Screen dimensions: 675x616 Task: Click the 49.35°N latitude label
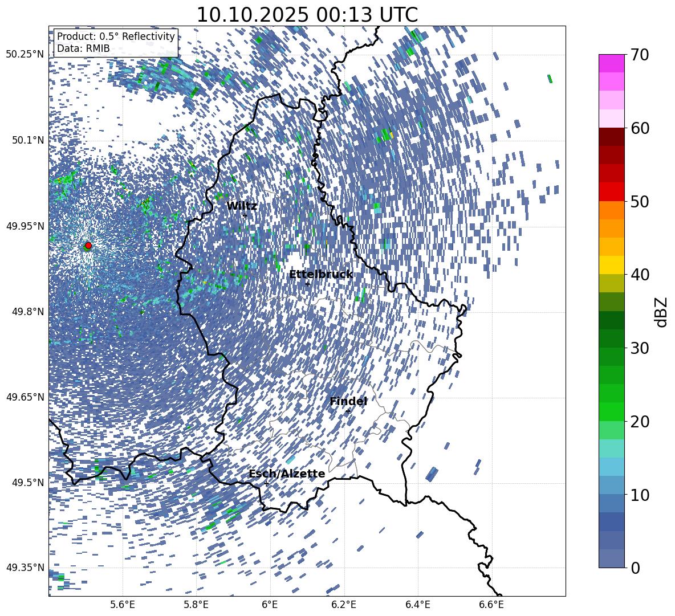click(25, 568)
